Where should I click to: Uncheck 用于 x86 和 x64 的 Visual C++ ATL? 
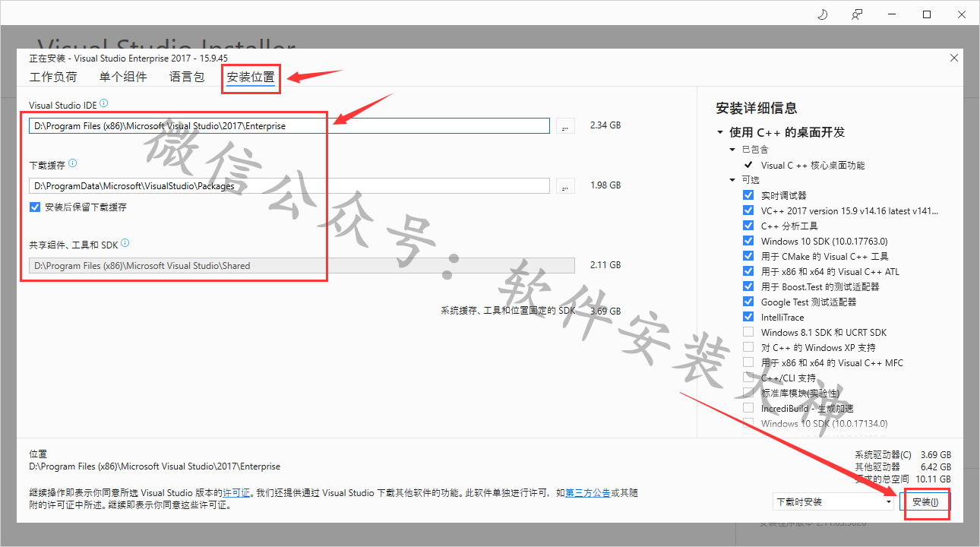click(748, 271)
